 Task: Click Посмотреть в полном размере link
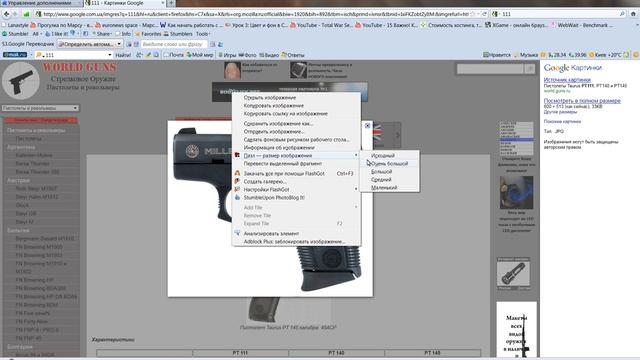582,100
